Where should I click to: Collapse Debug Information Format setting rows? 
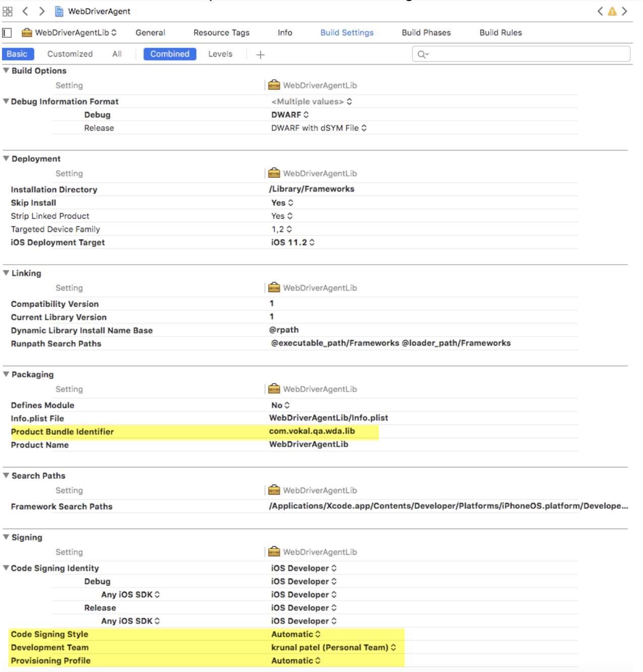pos(6,101)
